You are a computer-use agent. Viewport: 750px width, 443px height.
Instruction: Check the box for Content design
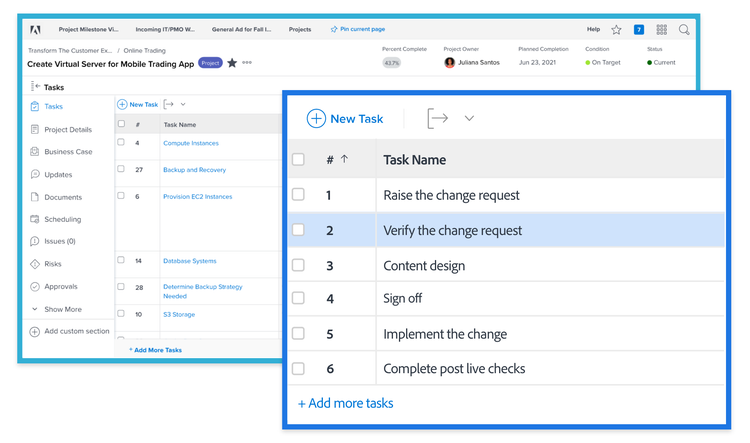(298, 265)
